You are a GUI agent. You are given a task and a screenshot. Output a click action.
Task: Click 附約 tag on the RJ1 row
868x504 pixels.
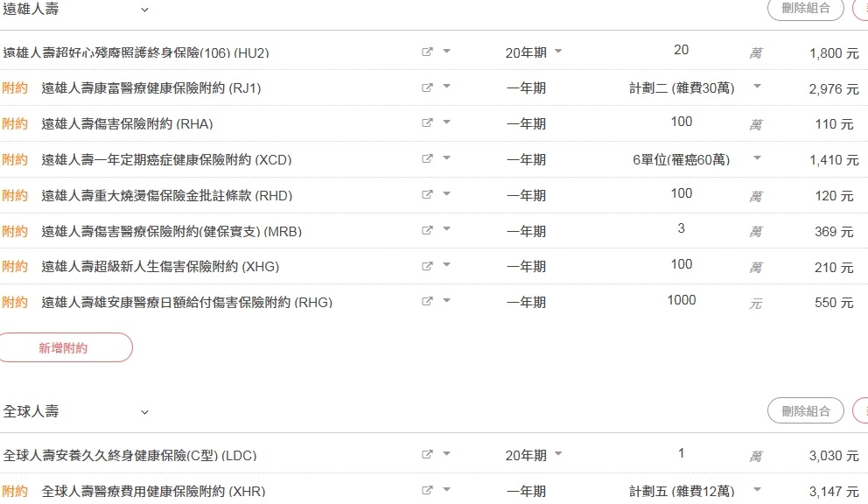15,88
